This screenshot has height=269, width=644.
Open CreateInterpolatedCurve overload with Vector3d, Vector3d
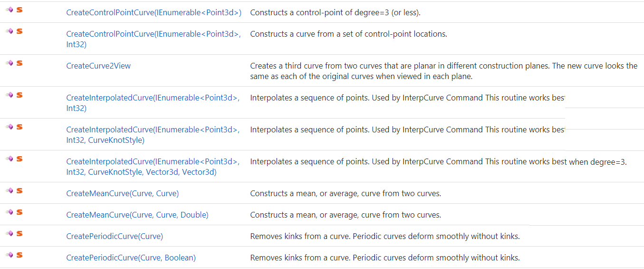pyautogui.click(x=153, y=167)
